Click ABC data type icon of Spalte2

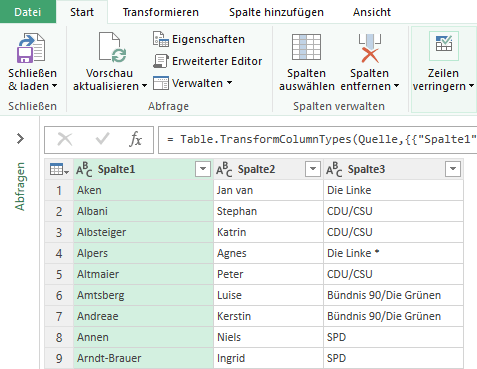click(224, 169)
